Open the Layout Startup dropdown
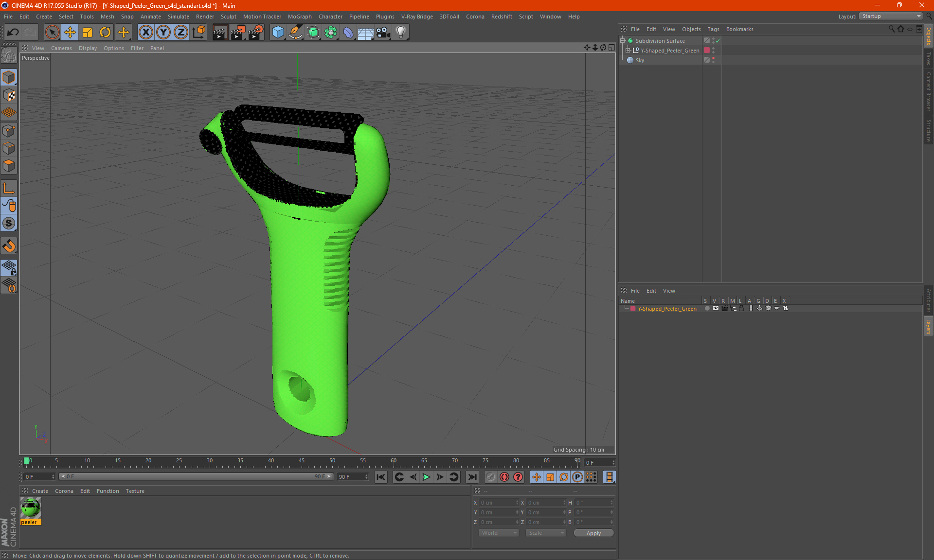Image resolution: width=934 pixels, height=560 pixels. pos(892,16)
